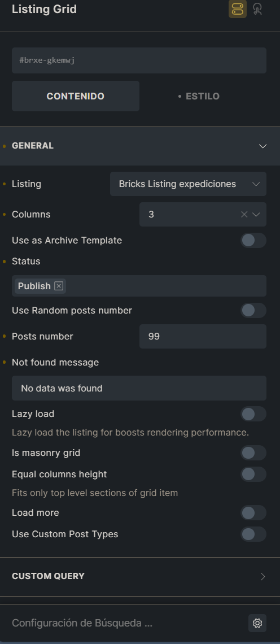
Task: Click the element ID field #brxe-gkemwj
Action: 139,60
